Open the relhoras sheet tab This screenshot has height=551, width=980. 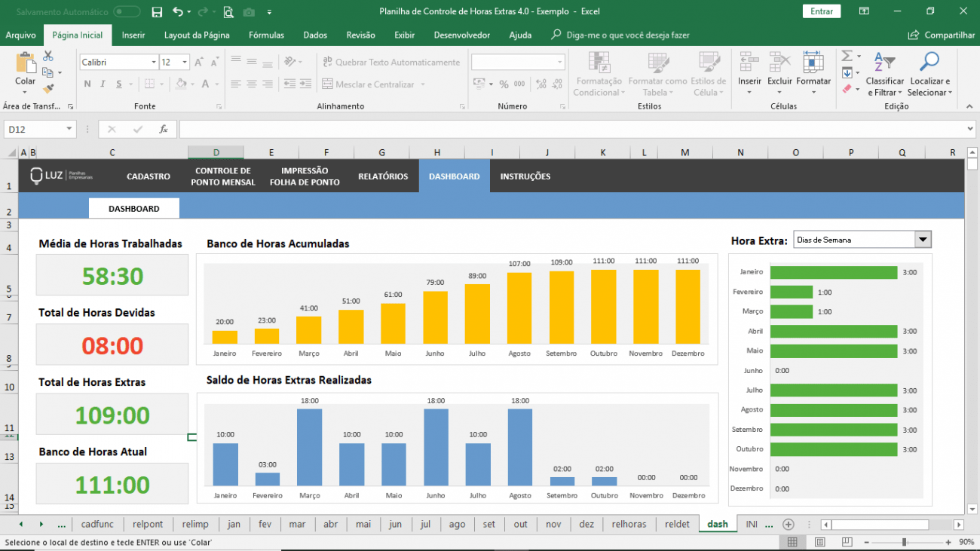coord(629,524)
